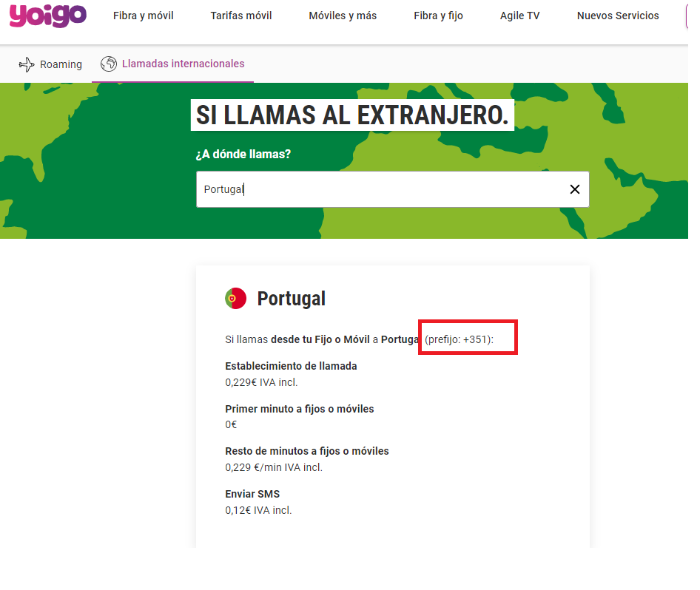Image resolution: width=700 pixels, height=590 pixels.
Task: Click the 0,12€ IVA incl. SMS price
Action: [x=258, y=510]
